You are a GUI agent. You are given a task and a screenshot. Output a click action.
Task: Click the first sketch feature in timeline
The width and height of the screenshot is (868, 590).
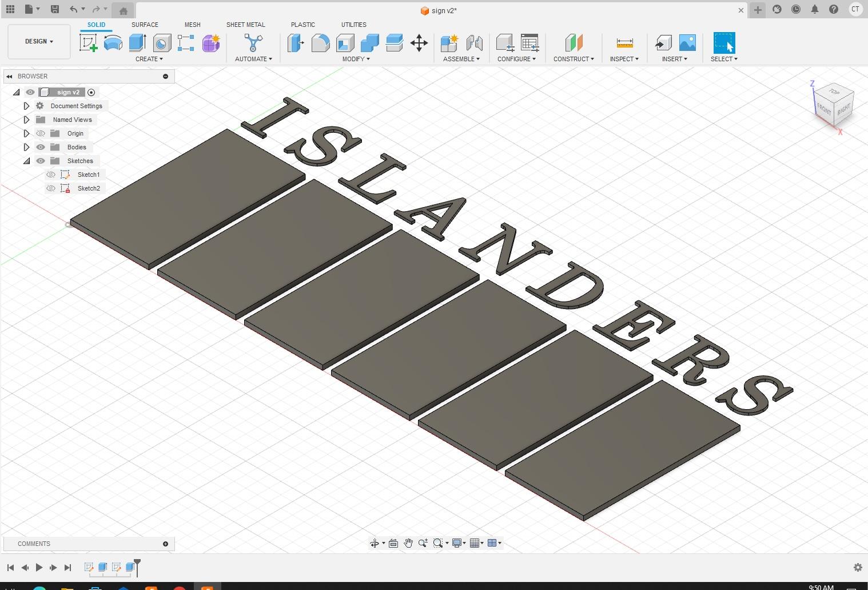(89, 567)
